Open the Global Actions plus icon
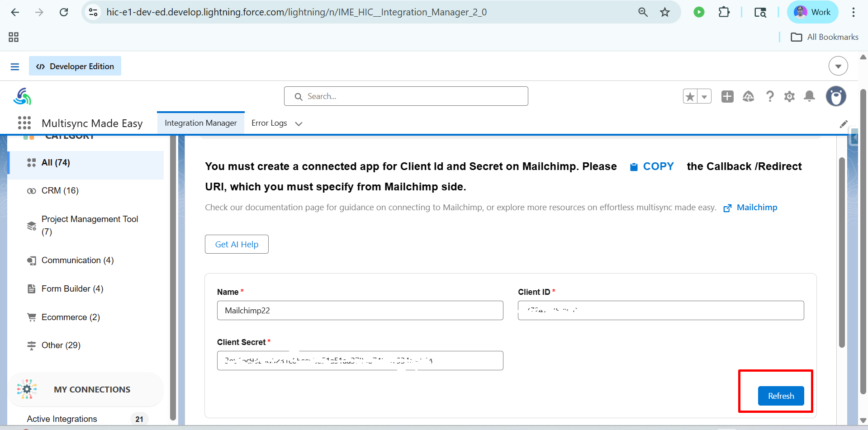 click(727, 96)
